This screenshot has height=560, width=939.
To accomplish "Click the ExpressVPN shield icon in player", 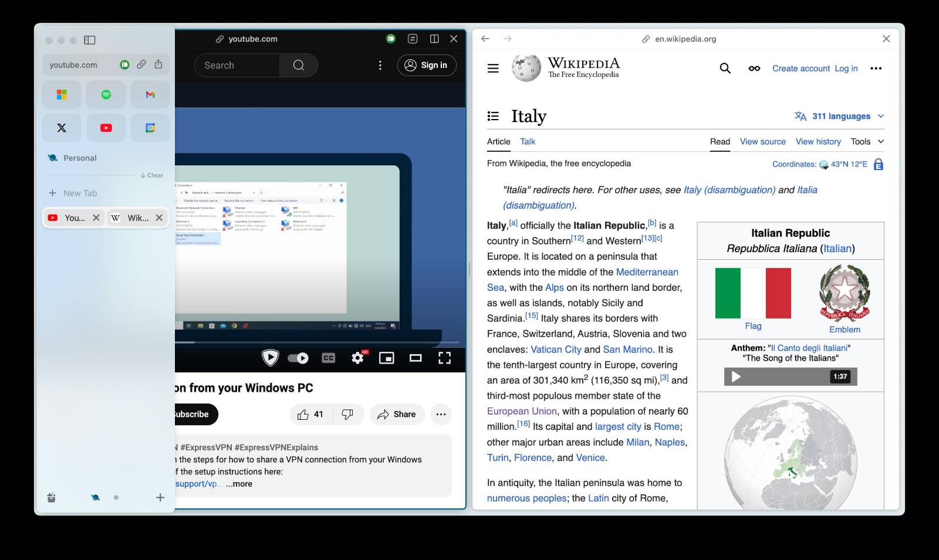I will point(270,357).
